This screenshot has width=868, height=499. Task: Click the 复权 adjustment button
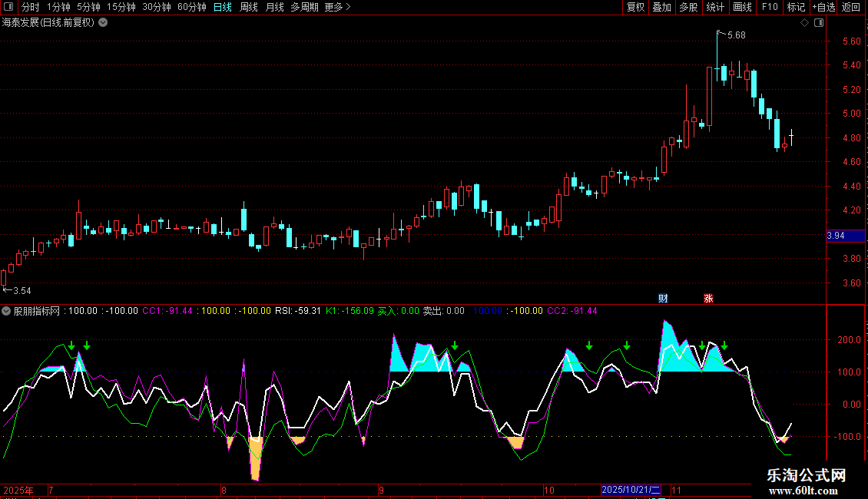click(635, 7)
